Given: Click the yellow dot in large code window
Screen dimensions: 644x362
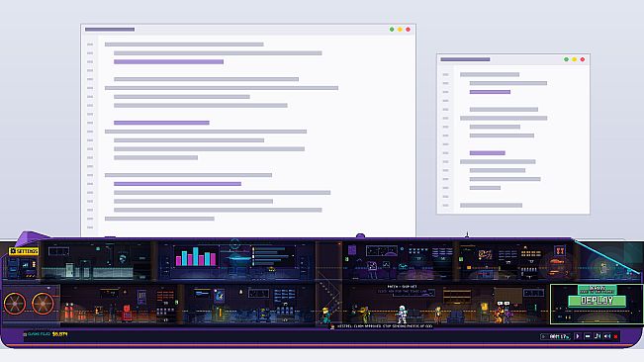Looking at the screenshot, I should (x=400, y=29).
